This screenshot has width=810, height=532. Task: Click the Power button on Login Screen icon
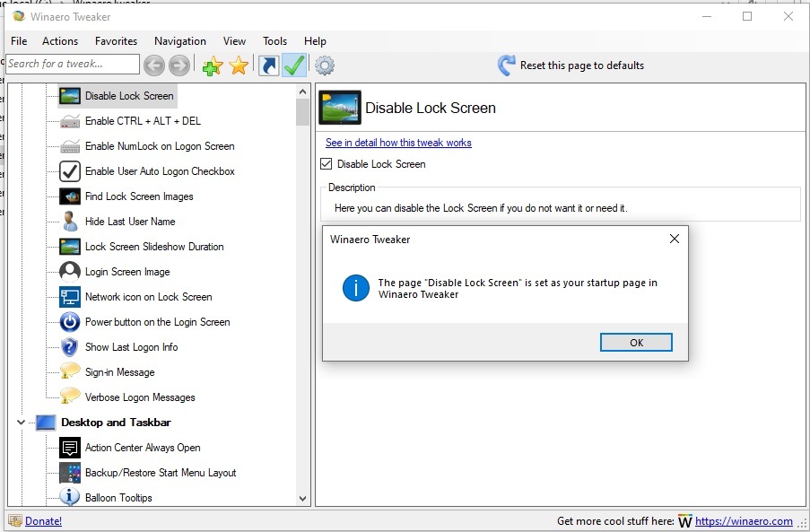70,322
